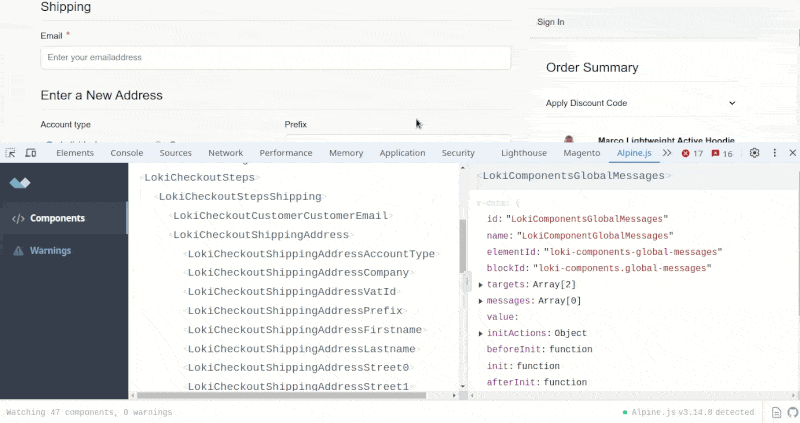Switch to the Network tab
The image size is (800, 423).
click(x=225, y=153)
